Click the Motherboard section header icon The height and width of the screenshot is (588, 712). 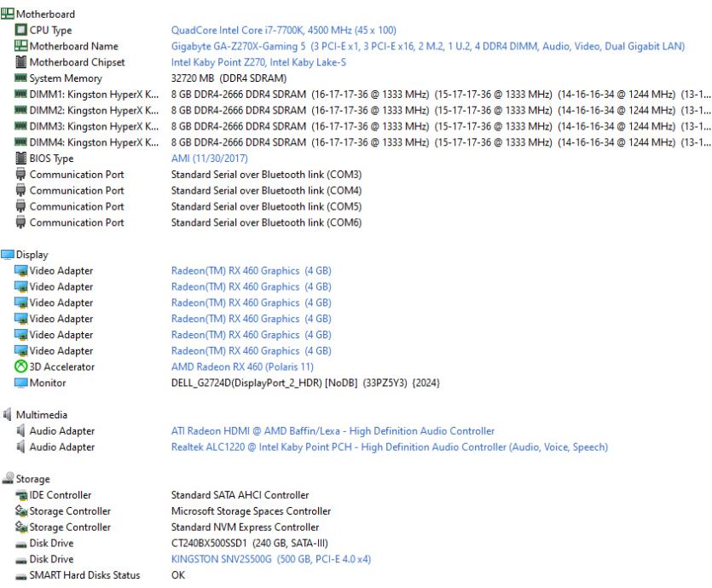8,14
